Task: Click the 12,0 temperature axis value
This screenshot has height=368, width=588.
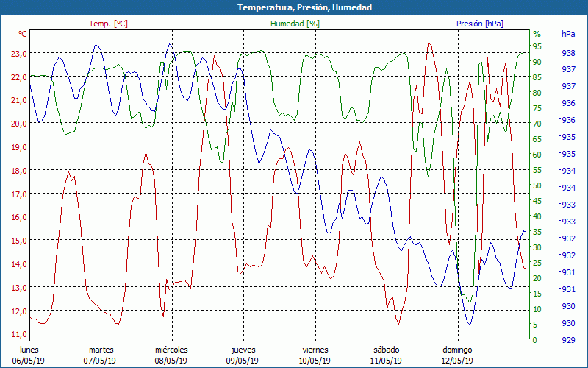Action: coord(19,311)
